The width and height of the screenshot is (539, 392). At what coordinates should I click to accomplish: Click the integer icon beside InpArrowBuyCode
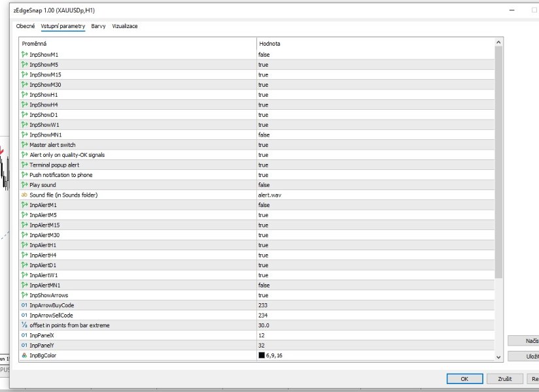24,305
